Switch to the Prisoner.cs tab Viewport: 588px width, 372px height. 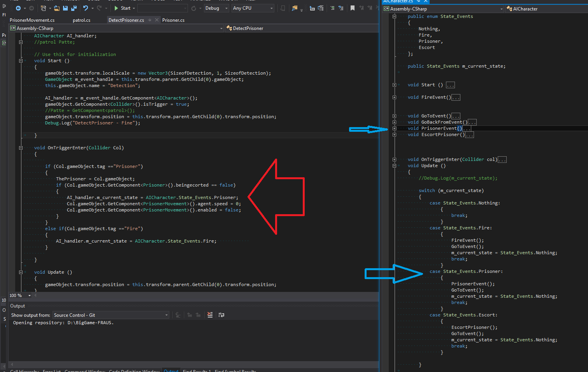pos(173,20)
